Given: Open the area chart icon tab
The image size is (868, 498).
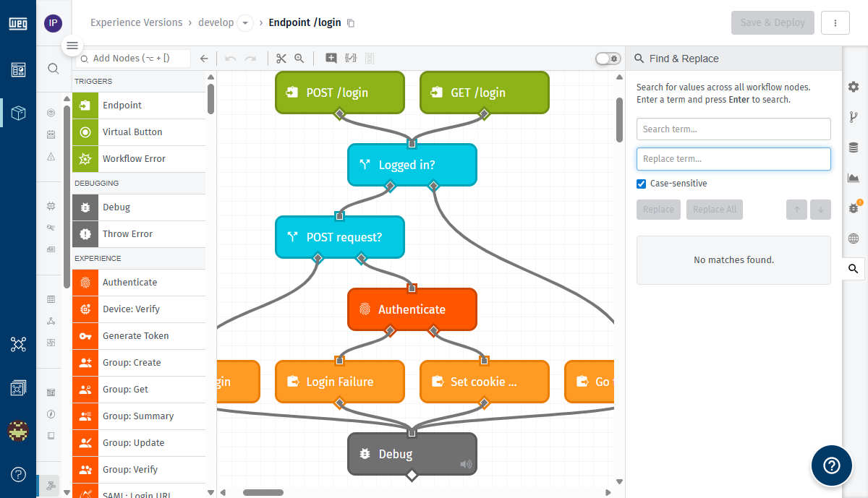Looking at the screenshot, I should click(x=854, y=178).
